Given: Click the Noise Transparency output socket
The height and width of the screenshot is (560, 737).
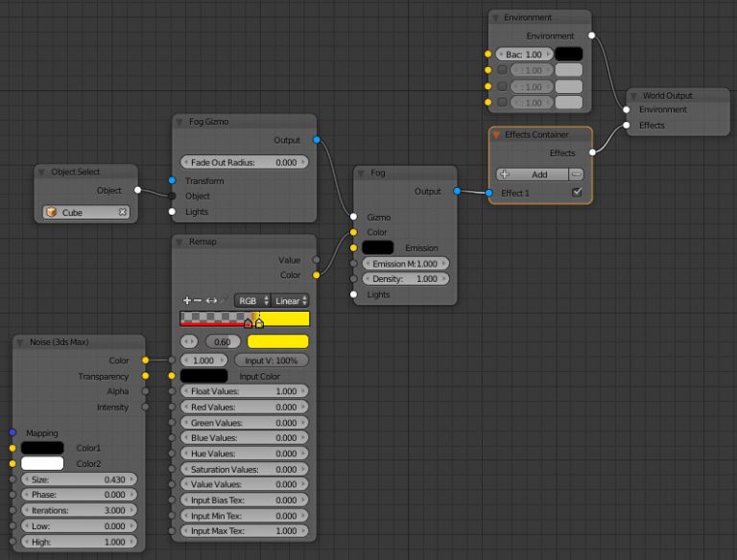Looking at the screenshot, I should 146,376.
